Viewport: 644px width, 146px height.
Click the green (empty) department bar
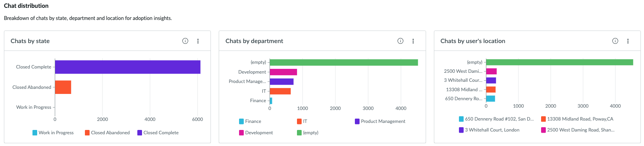pyautogui.click(x=344, y=62)
